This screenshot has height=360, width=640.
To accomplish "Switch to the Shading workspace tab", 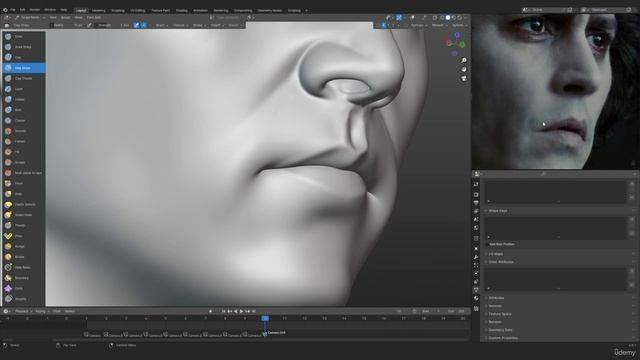I will click(x=182, y=10).
